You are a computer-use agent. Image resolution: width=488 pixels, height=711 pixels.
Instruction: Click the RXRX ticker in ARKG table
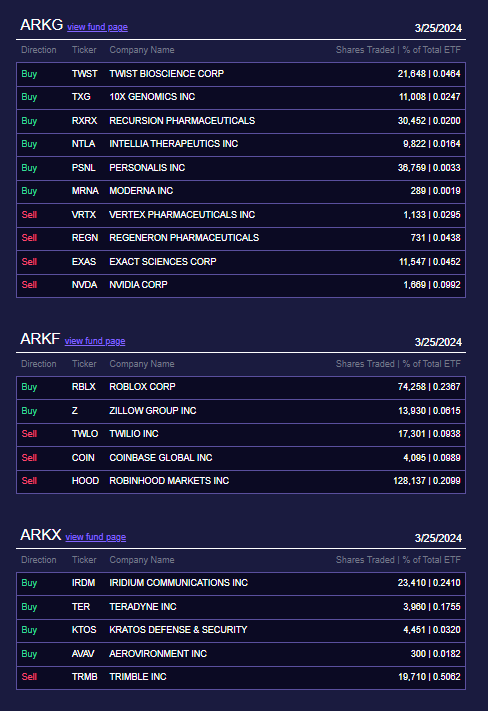[84, 121]
